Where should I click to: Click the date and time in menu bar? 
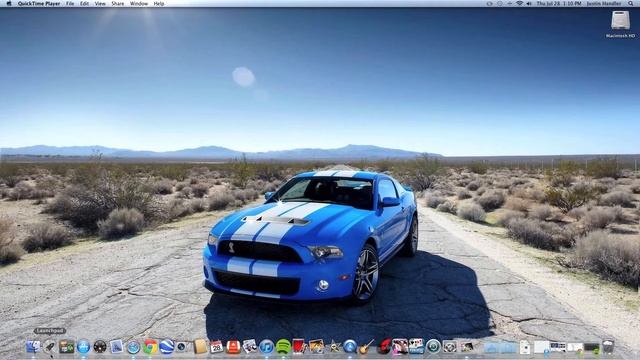point(559,3)
